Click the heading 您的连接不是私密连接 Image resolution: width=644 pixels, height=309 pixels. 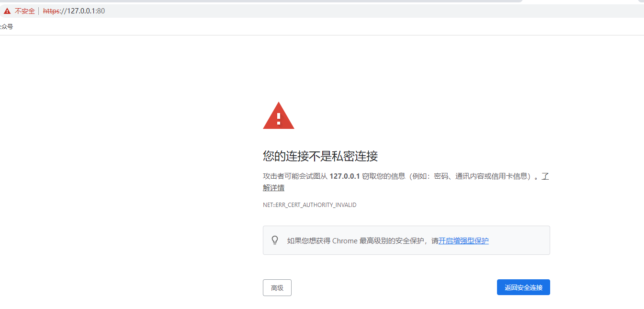[x=320, y=156]
